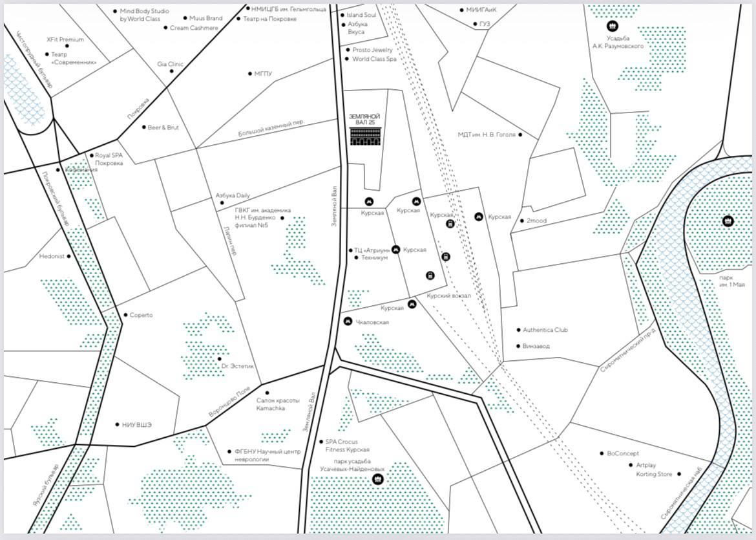Click the Hedonist marker dot
Viewport: 756px width, 540px height.
pos(69,256)
